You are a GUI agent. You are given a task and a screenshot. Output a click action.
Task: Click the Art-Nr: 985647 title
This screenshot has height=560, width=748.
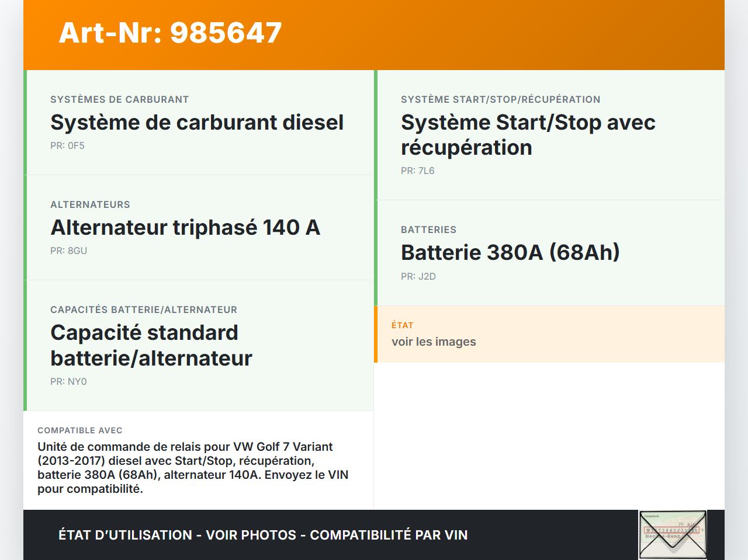tap(170, 33)
